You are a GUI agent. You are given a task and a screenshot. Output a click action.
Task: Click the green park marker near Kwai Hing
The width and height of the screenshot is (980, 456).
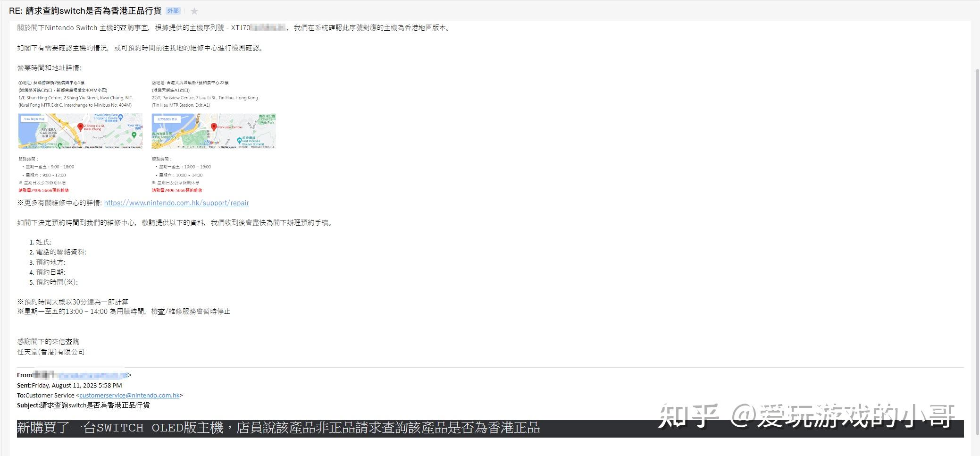pos(134,135)
